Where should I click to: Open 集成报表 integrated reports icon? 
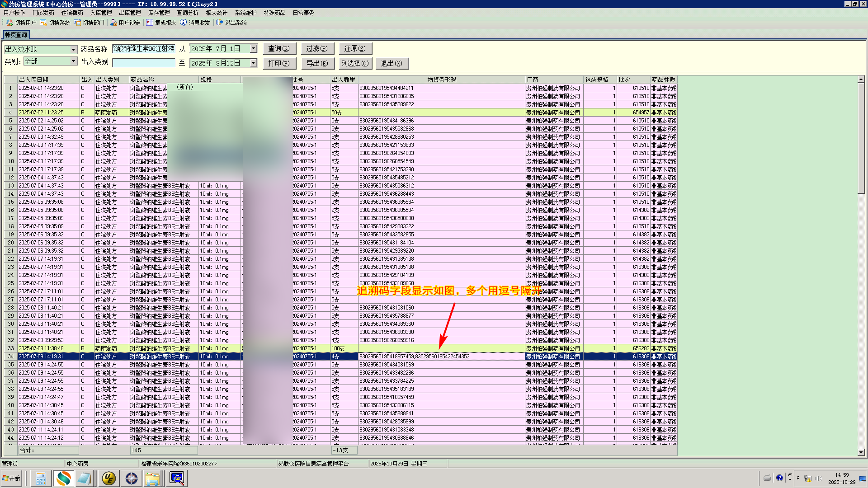(x=150, y=23)
